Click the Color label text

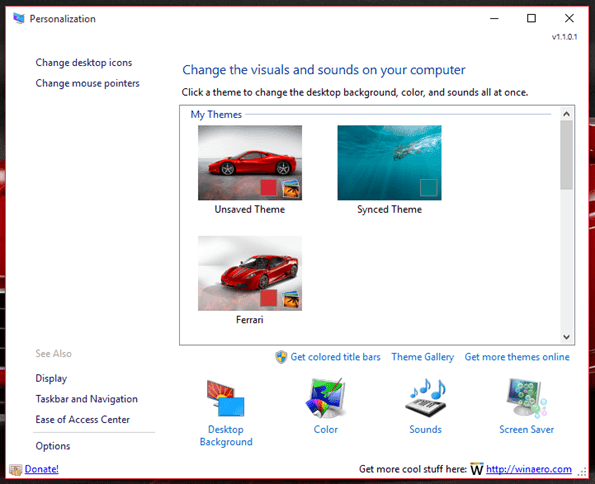point(326,430)
